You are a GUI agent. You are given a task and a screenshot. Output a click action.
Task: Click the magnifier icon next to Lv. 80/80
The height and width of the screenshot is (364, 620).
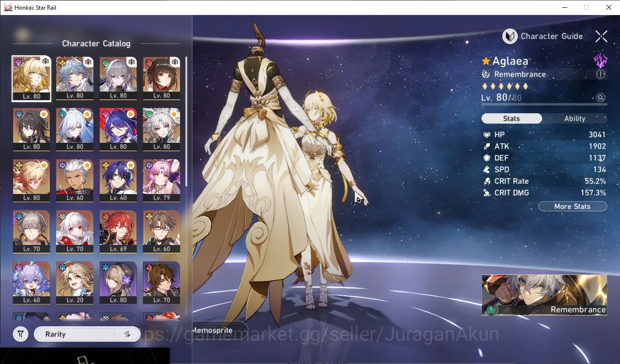pyautogui.click(x=601, y=98)
